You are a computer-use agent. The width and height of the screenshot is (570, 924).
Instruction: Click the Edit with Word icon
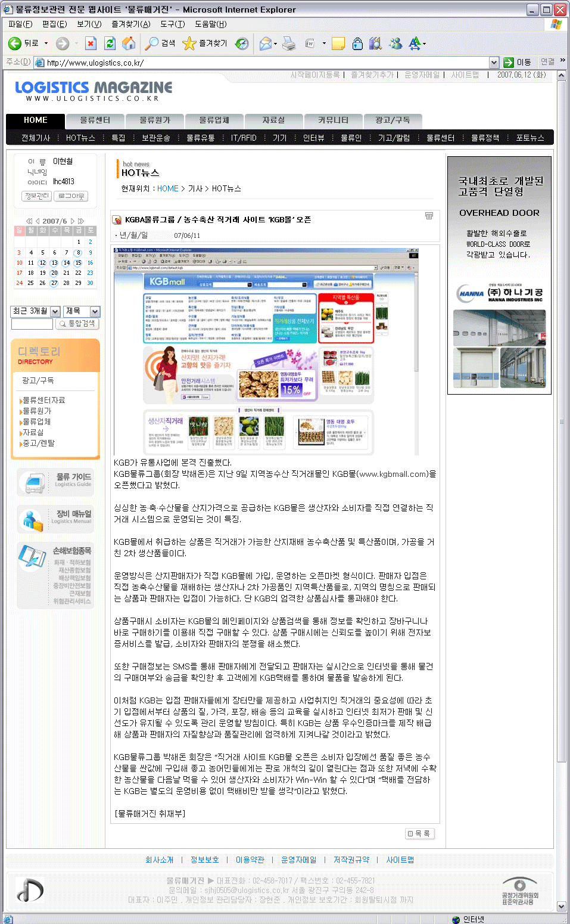pyautogui.click(x=310, y=43)
